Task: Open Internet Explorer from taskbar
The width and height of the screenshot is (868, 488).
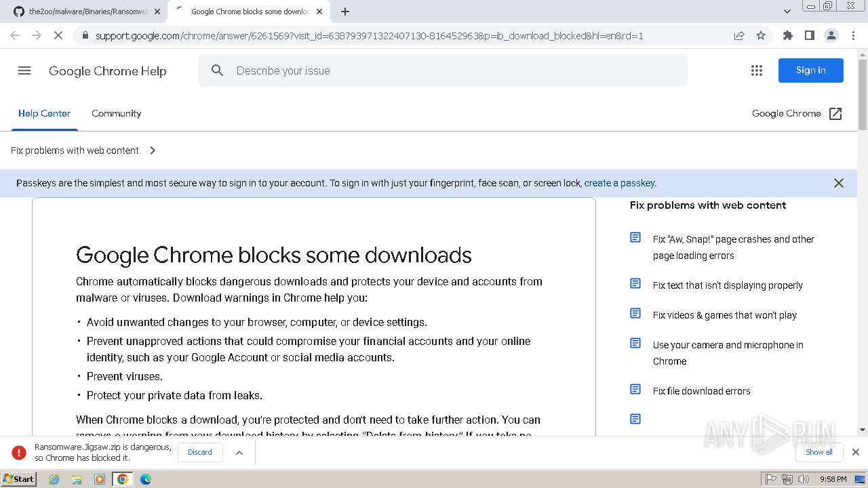Action: pyautogui.click(x=54, y=479)
